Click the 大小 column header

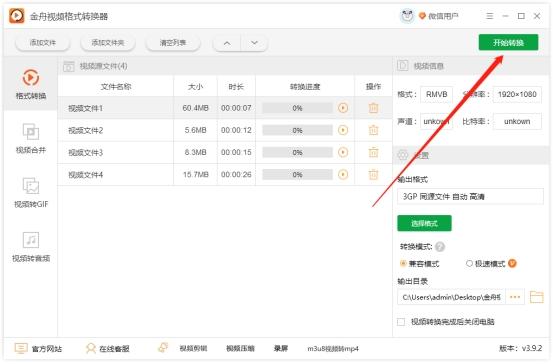pyautogui.click(x=195, y=86)
